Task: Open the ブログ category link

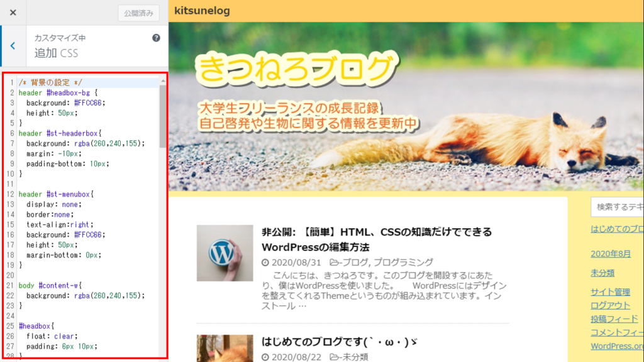Action: [x=355, y=262]
